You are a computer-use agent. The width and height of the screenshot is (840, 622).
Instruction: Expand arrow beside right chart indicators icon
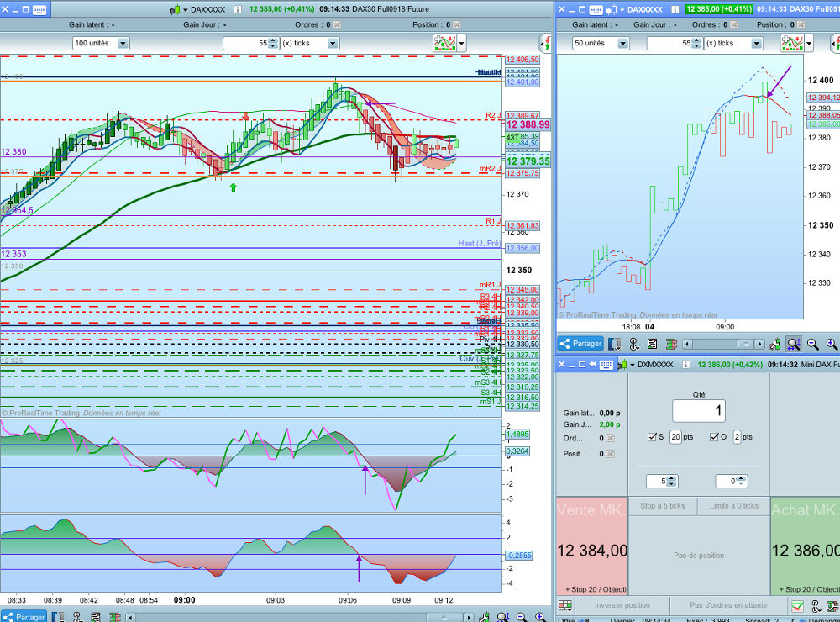810,43
